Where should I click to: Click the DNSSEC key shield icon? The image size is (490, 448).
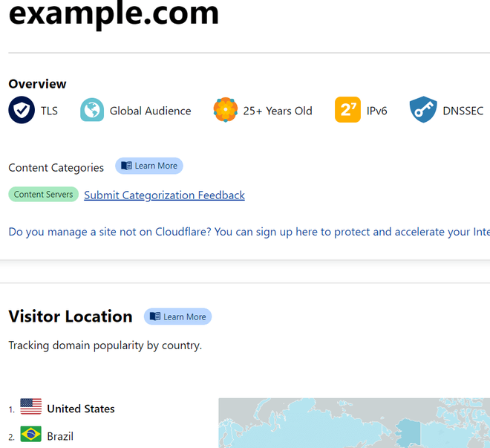point(423,110)
